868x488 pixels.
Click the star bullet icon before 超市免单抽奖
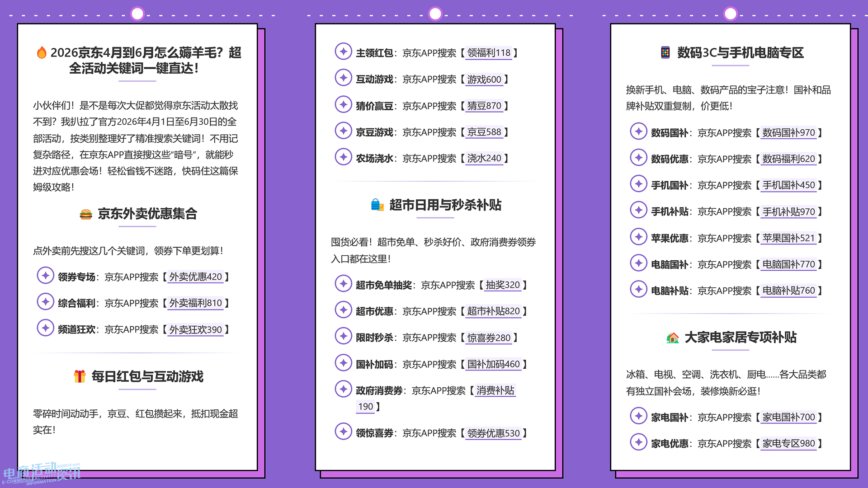[344, 284]
